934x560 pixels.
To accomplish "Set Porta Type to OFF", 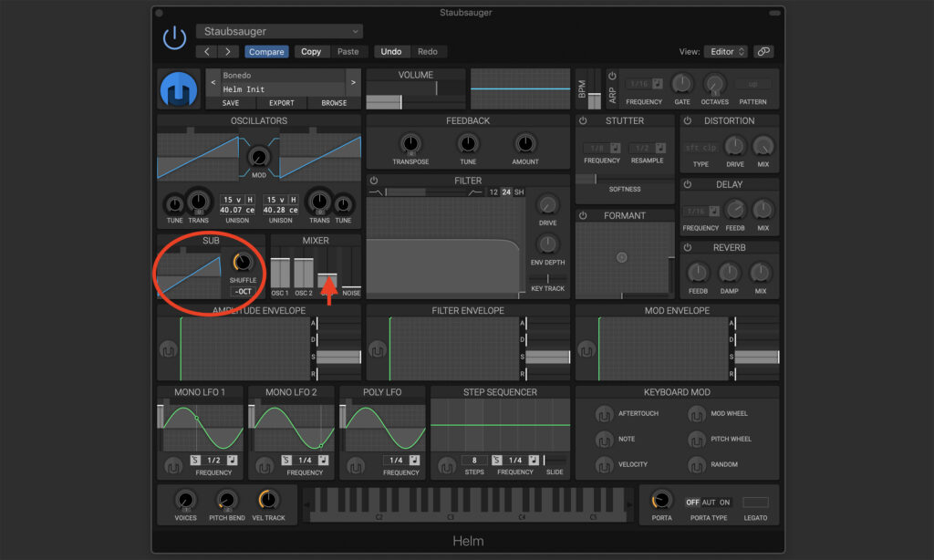I will click(692, 503).
